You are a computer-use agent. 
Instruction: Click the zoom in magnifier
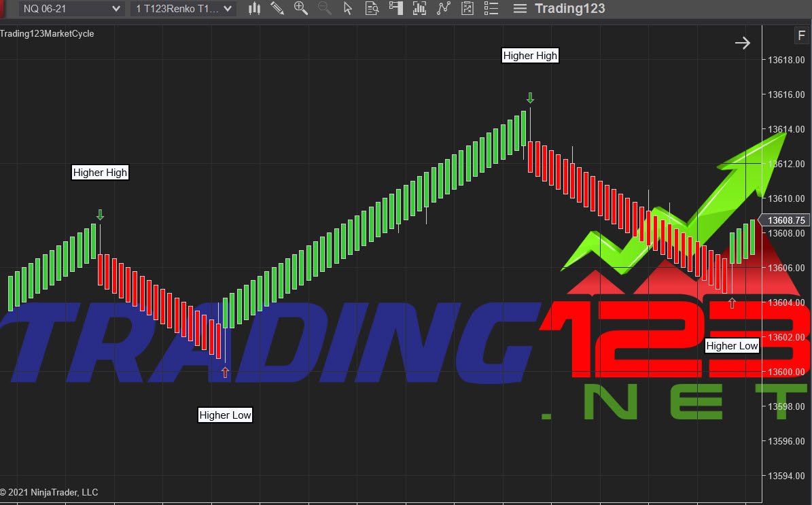tap(301, 8)
